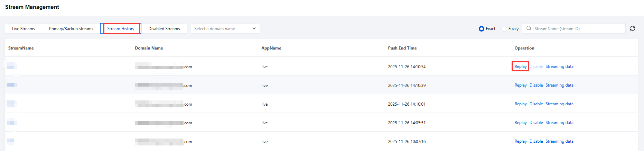Open the Select a domain name dropdown
The image size is (644, 151).
pos(221,29)
